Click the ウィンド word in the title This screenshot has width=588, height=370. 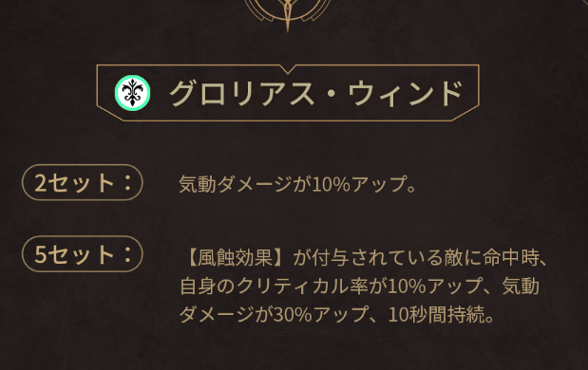[x=406, y=93]
